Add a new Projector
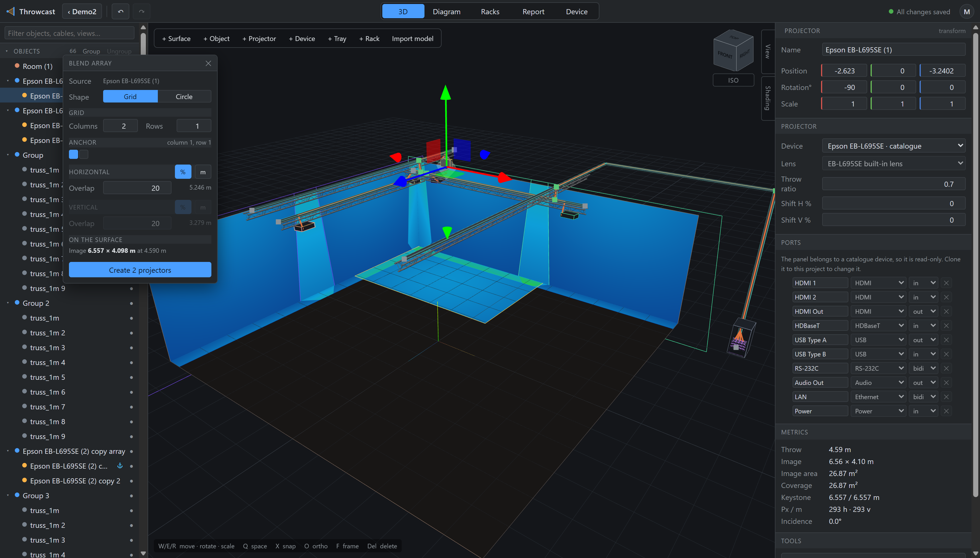 coord(259,39)
